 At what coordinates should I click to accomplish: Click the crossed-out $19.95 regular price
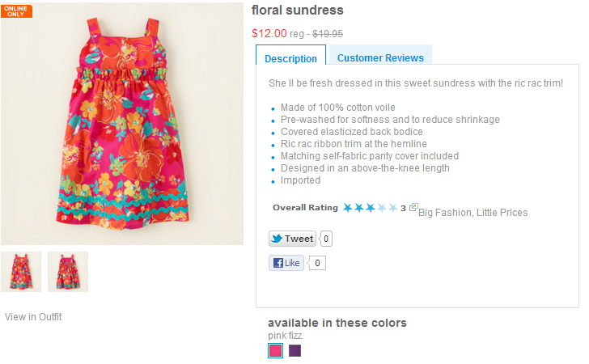pos(328,34)
